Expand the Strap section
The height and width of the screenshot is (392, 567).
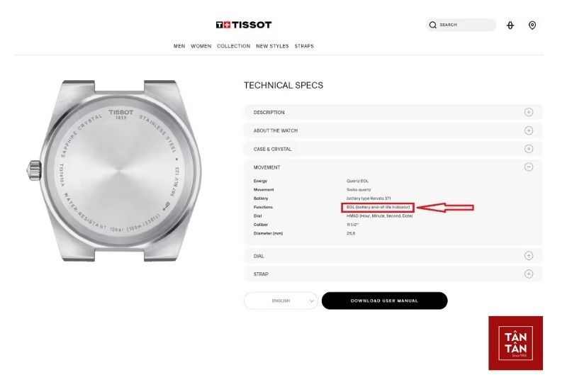tap(529, 274)
